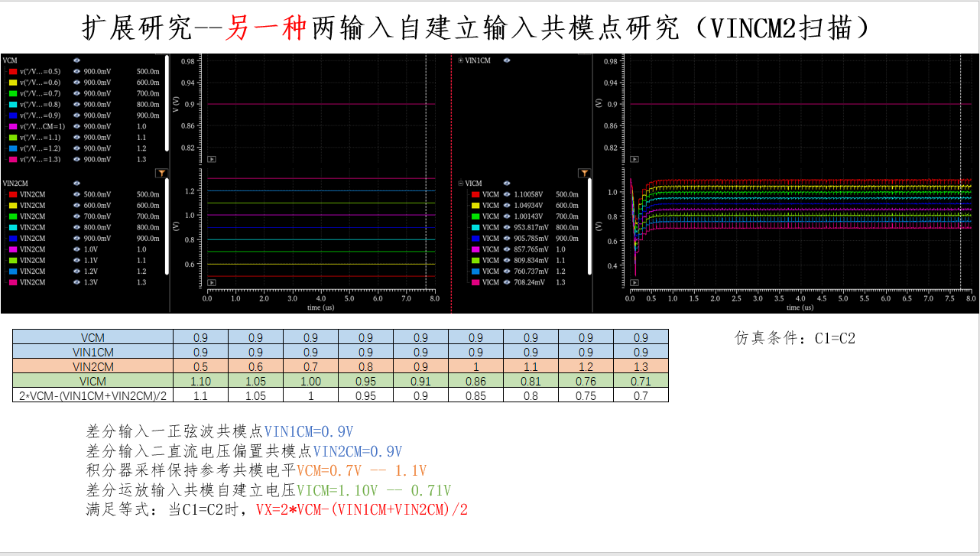Image resolution: width=980 pixels, height=556 pixels.
Task: Click green swatch of VIN2CM 700.0mV
Action: coord(13,216)
